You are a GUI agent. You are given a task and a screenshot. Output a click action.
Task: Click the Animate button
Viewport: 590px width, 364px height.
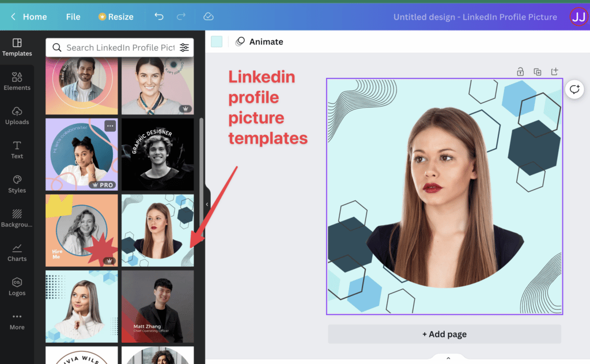tap(259, 41)
